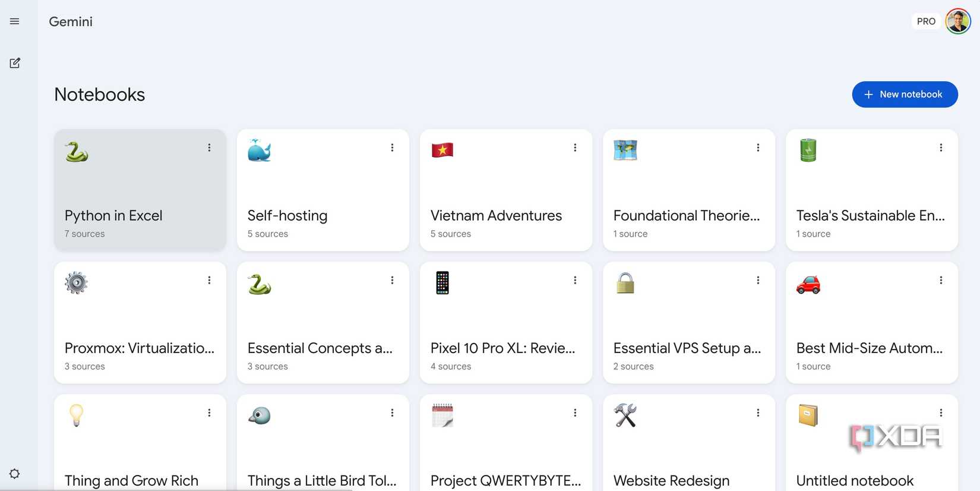The width and height of the screenshot is (980, 491).
Task: Open more options for Pixel 10 Pro XL
Action: (x=575, y=280)
